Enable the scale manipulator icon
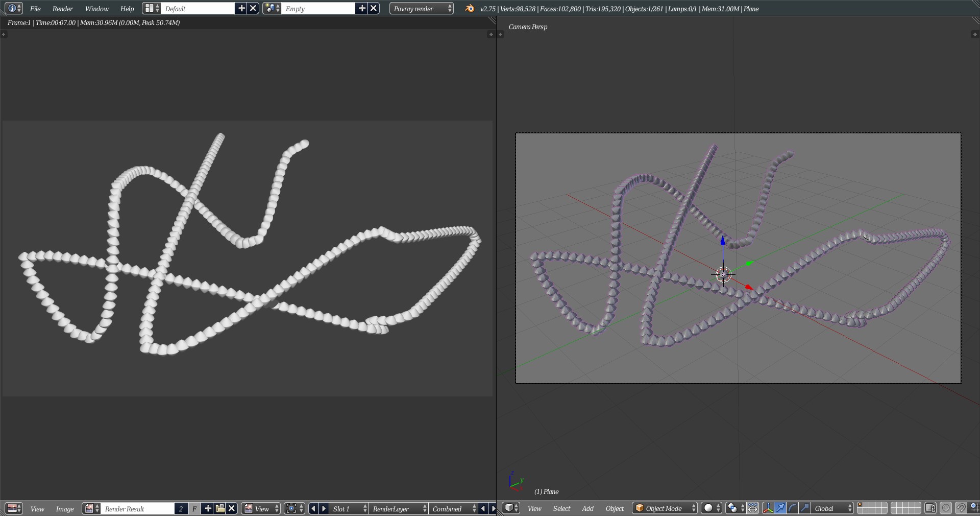This screenshot has height=516, width=980. click(x=804, y=508)
